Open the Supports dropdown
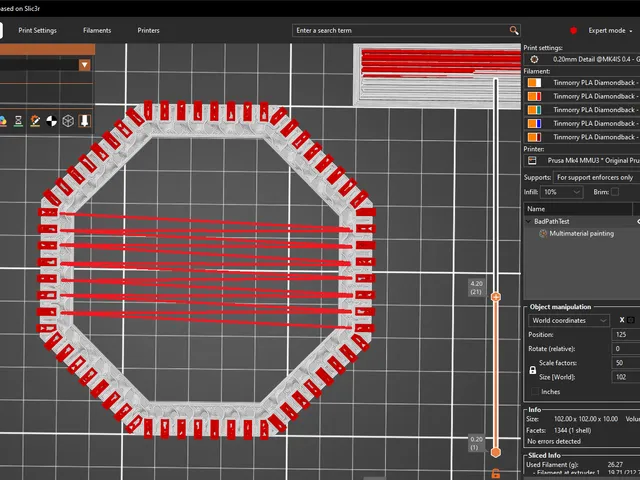 (597, 178)
